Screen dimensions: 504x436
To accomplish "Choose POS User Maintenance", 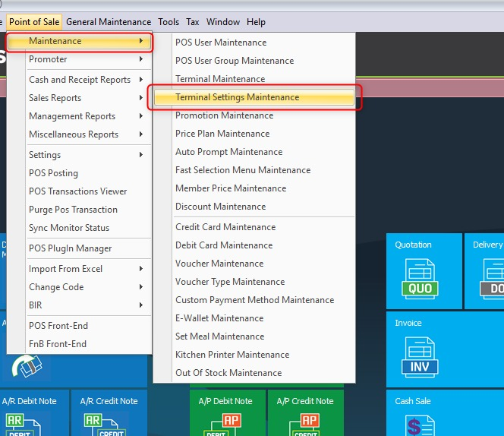I will 221,43.
